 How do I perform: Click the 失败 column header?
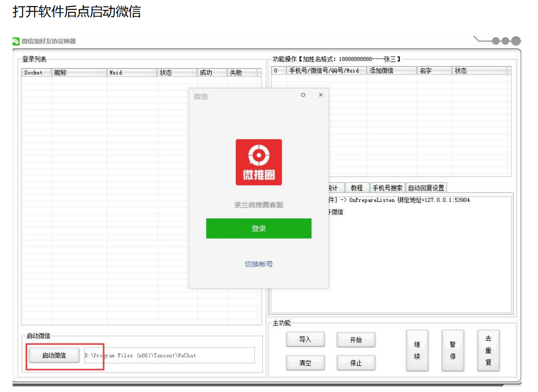pyautogui.click(x=242, y=72)
